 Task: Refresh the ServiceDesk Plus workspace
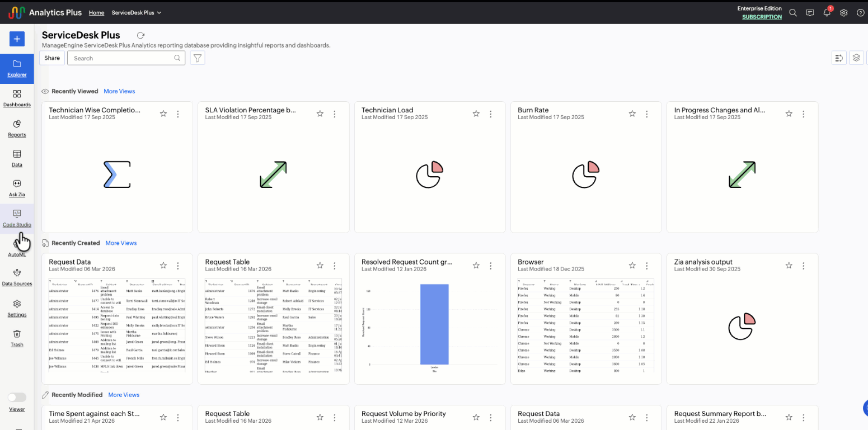141,35
